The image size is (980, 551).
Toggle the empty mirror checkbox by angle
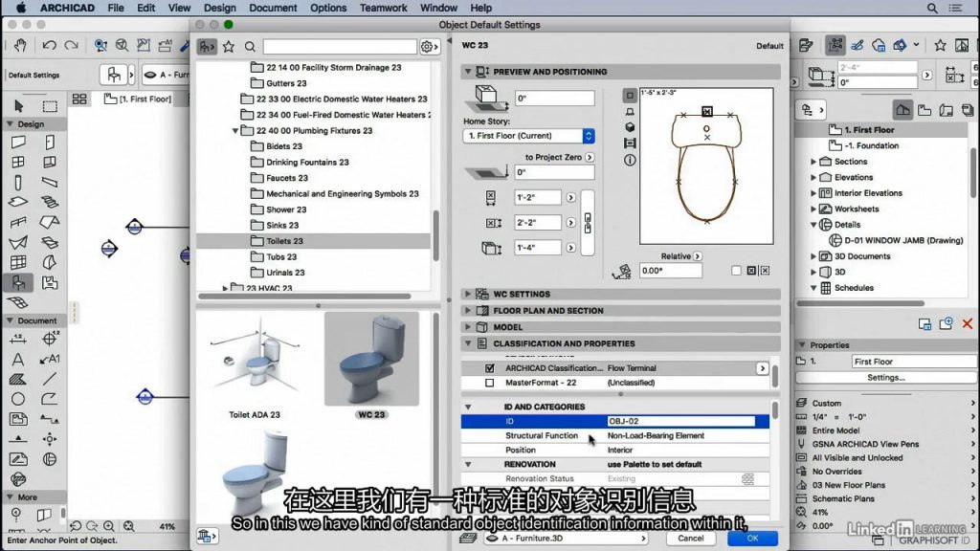[x=736, y=271]
